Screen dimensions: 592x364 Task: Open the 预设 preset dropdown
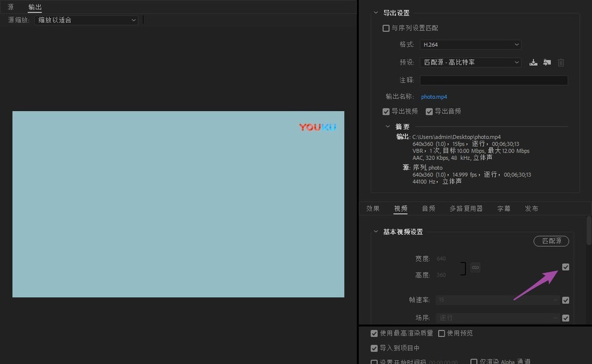pyautogui.click(x=471, y=62)
